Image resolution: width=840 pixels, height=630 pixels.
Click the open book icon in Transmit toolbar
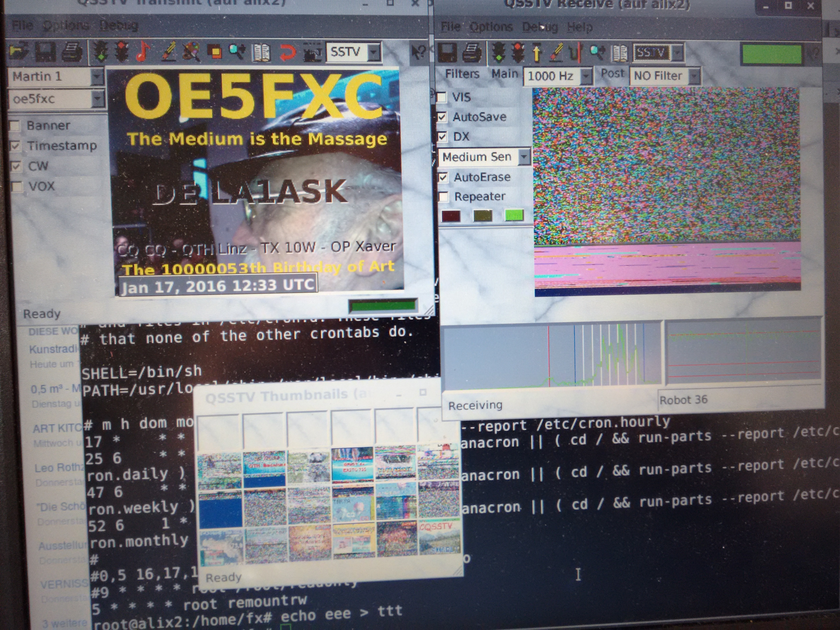click(x=262, y=52)
